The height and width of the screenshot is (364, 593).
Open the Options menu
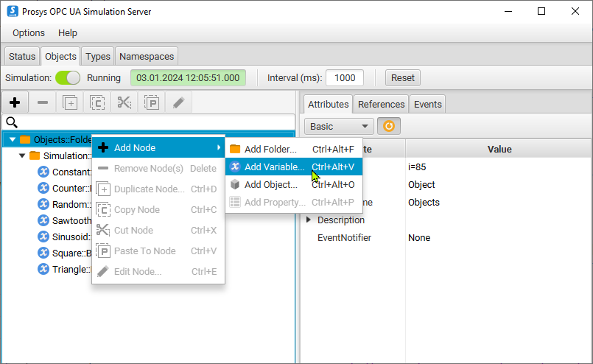pos(29,33)
